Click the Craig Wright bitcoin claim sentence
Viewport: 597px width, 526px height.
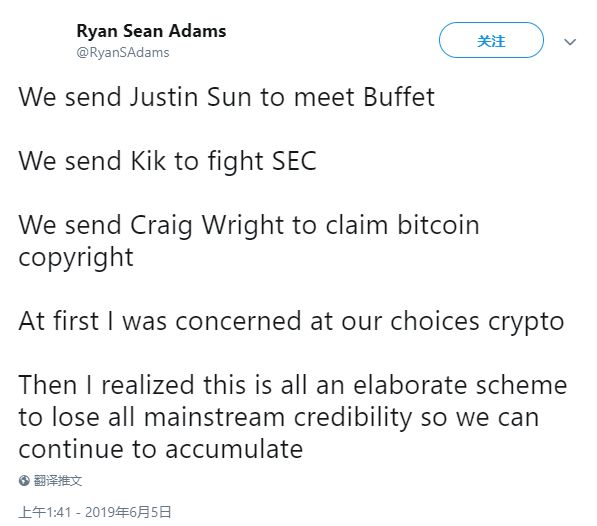click(249, 241)
